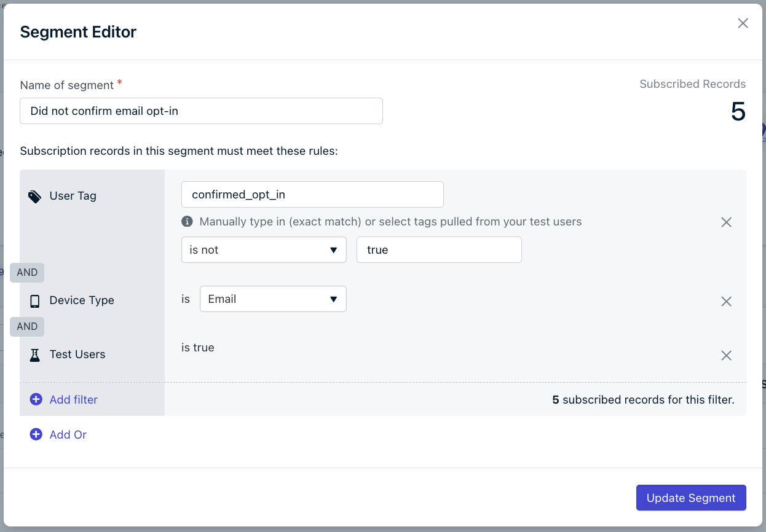This screenshot has width=766, height=532.
Task: Click the Device Type phone icon
Action: [x=35, y=300]
